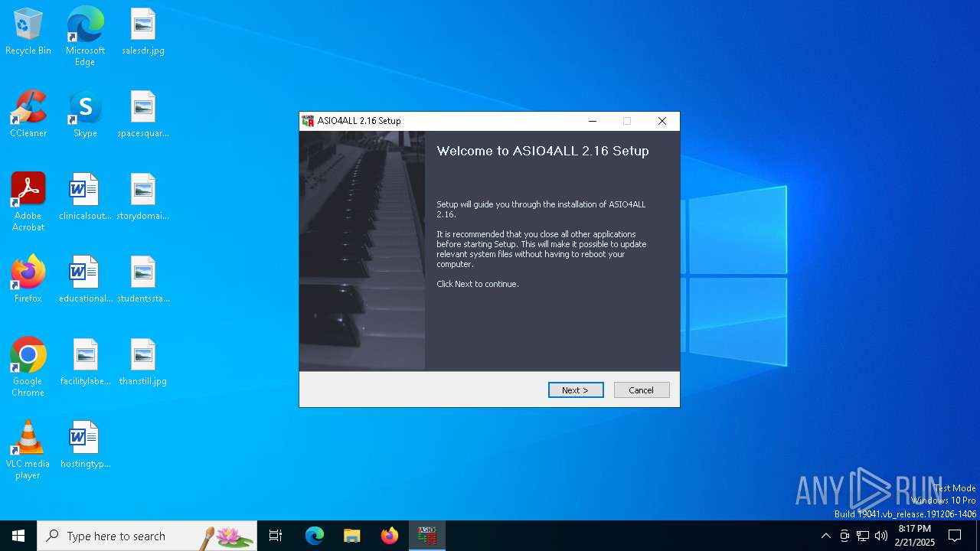Select the educational... Word document
The height and width of the screenshot is (551, 980).
[85, 280]
